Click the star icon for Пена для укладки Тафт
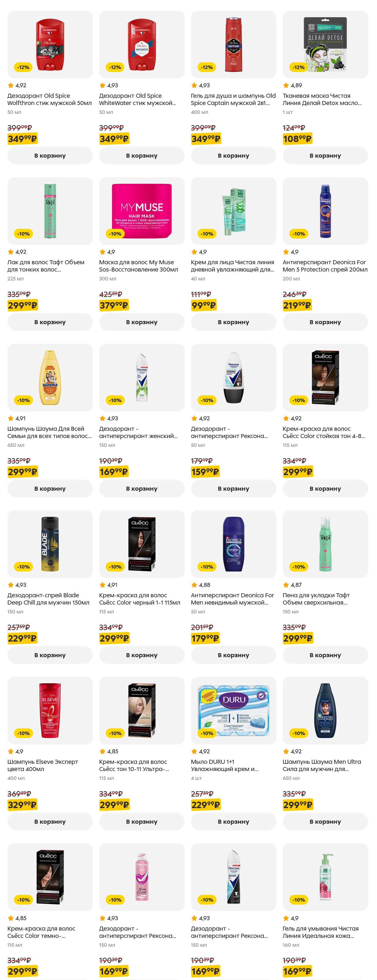This screenshot has height=980, width=377. pyautogui.click(x=286, y=585)
